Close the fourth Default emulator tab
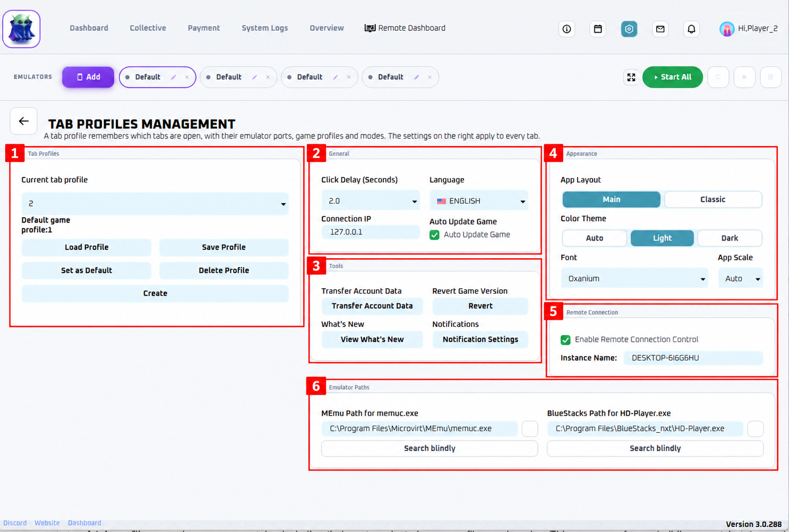The width and height of the screenshot is (789, 532). point(429,77)
